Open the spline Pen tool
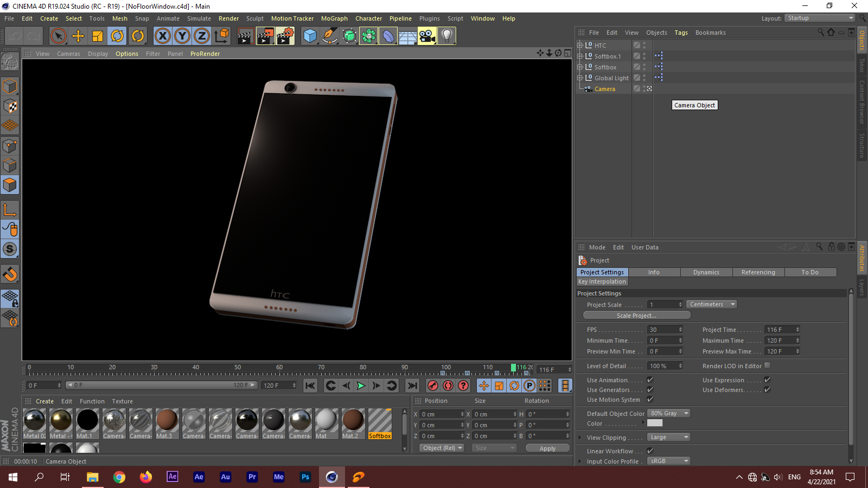The width and height of the screenshot is (868, 488). 329,36
